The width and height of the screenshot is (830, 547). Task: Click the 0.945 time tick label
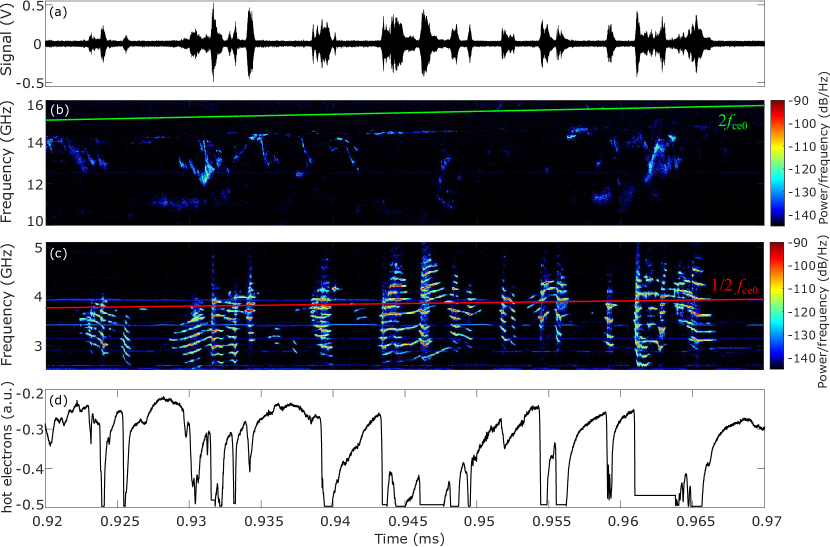[x=406, y=522]
